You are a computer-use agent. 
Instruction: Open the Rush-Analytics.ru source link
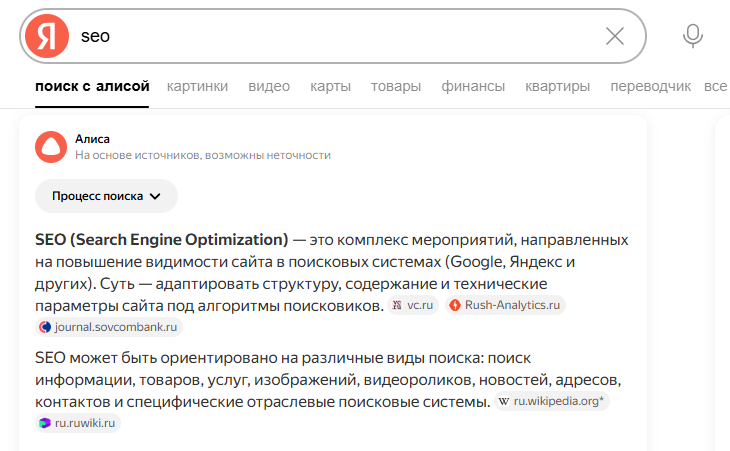tap(506, 305)
